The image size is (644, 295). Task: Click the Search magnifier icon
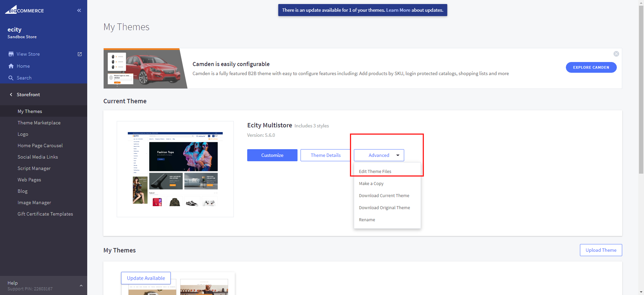pyautogui.click(x=11, y=78)
